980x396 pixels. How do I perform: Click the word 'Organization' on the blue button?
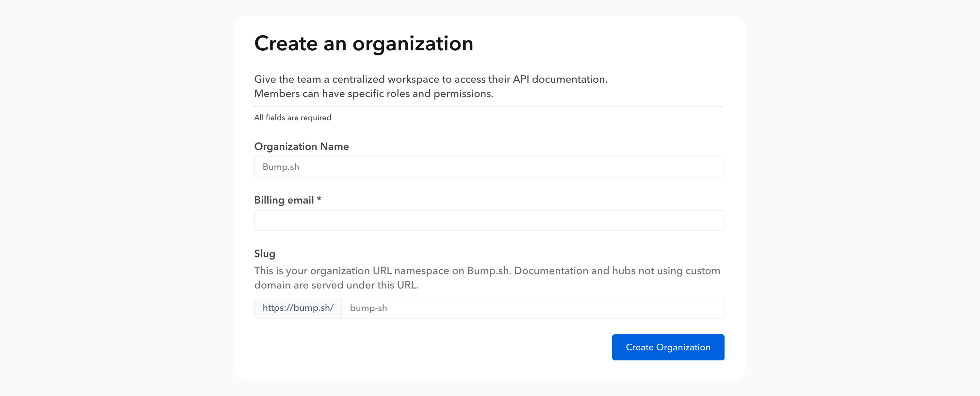pos(683,347)
